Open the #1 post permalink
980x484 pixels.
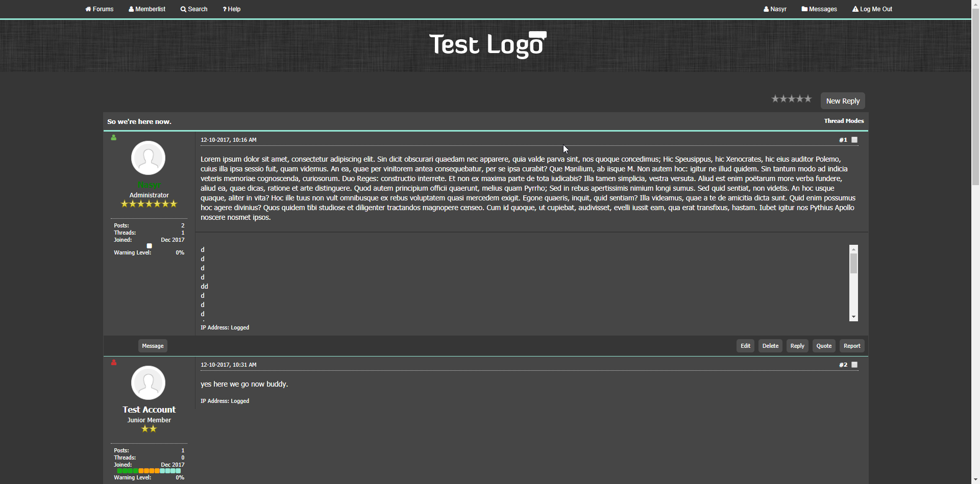[x=843, y=140]
